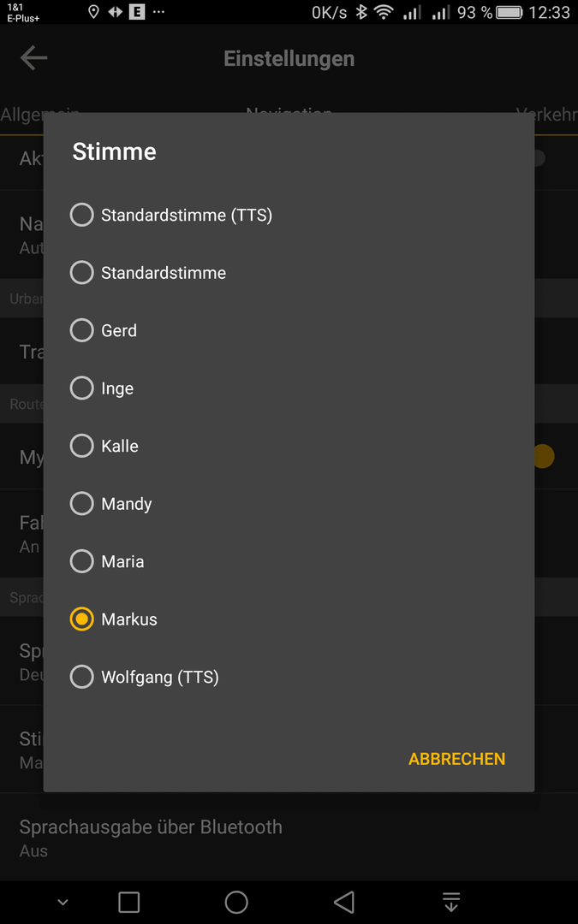
Task: Tap the small chevron to hide the navigation bar
Action: pos(63,903)
